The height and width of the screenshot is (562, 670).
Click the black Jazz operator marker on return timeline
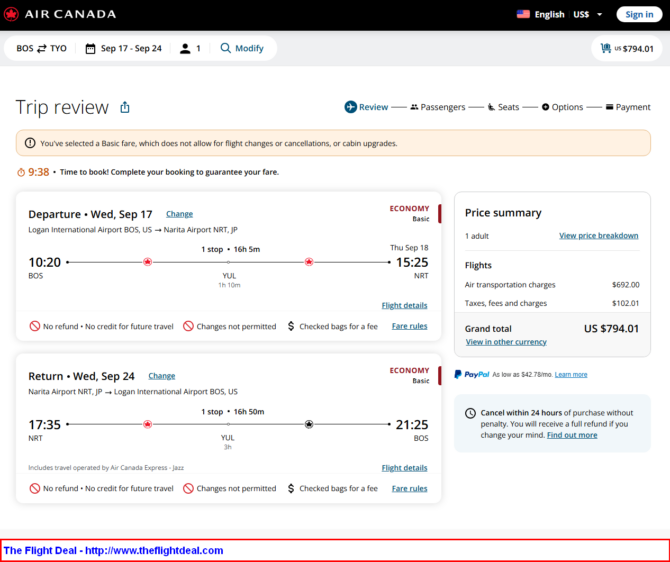point(309,424)
